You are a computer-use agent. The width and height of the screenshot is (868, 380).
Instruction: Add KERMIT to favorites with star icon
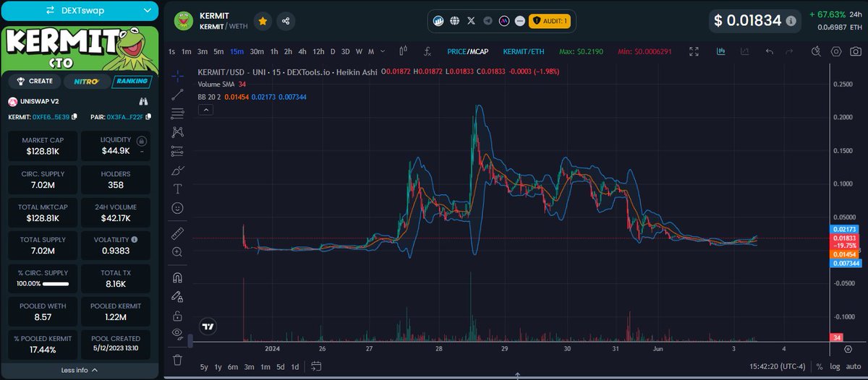click(263, 22)
